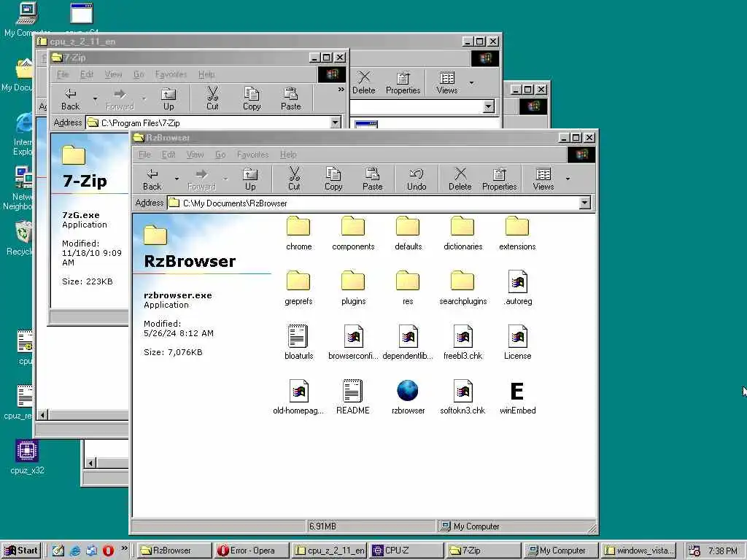Open RzBrowser address bar dropdown
747x560 pixels.
584,203
